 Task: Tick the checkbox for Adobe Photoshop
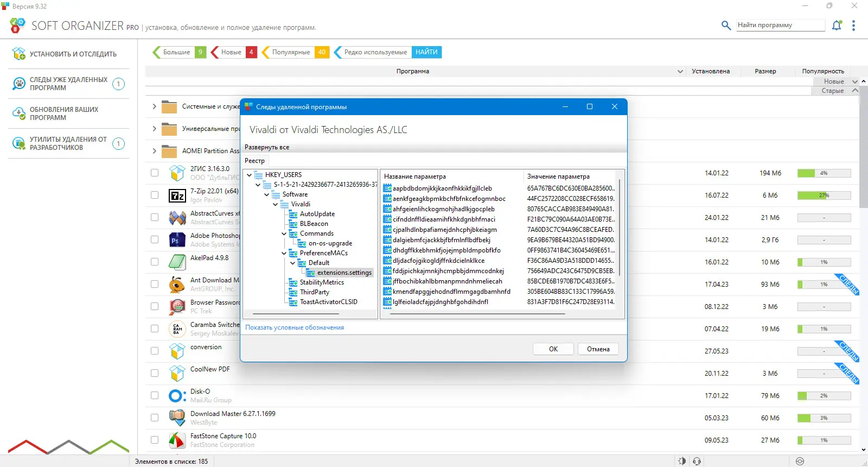[x=155, y=240]
